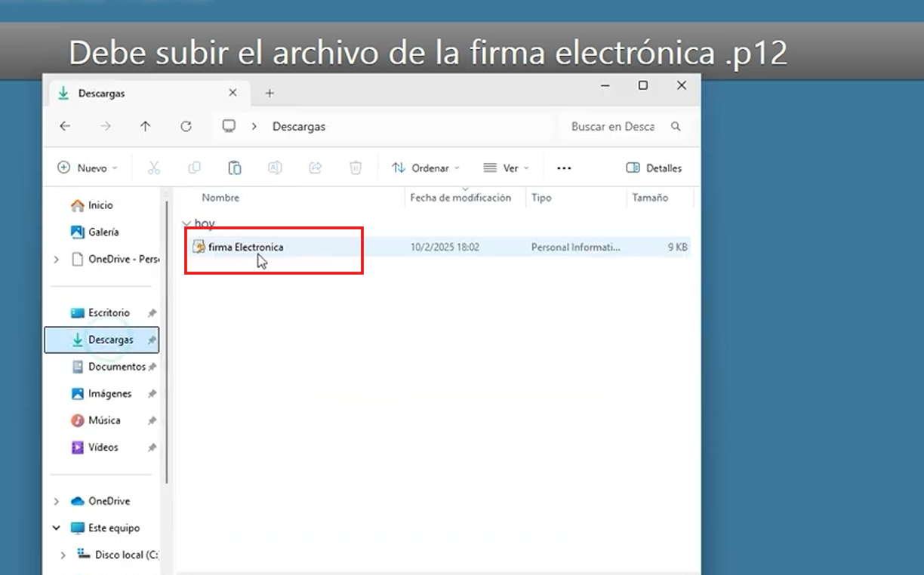The width and height of the screenshot is (924, 575).
Task: Open Escritorio in the sidebar
Action: click(109, 312)
